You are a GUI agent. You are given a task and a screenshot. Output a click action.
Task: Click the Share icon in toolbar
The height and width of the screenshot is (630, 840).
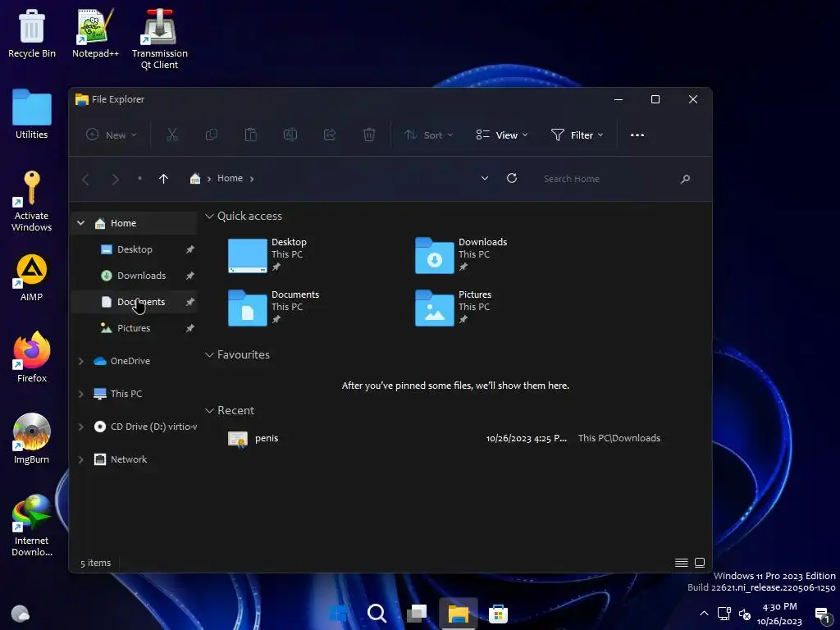(x=330, y=135)
